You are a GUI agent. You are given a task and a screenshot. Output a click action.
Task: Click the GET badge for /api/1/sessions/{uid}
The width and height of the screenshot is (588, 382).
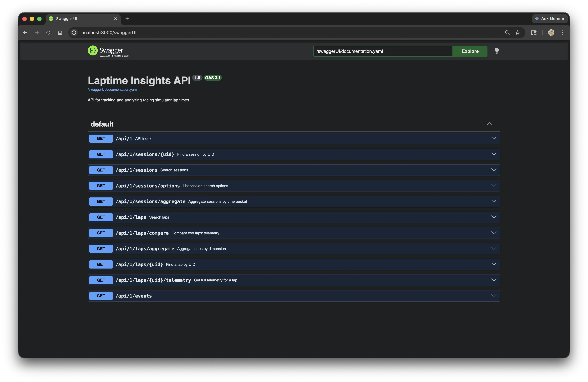(x=101, y=154)
